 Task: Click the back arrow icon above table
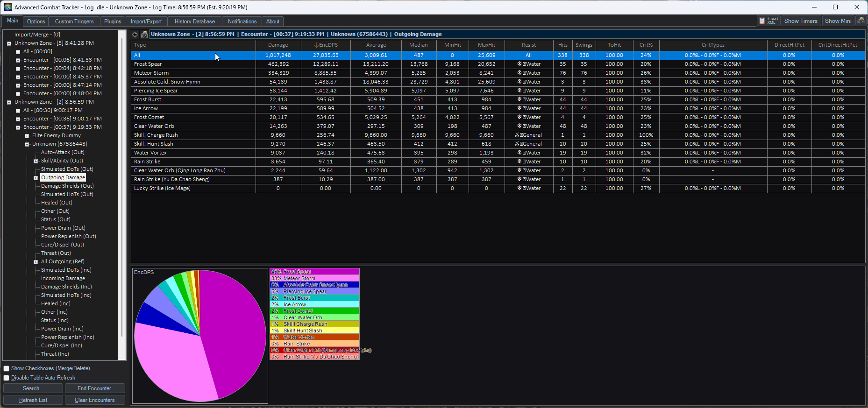(135, 35)
